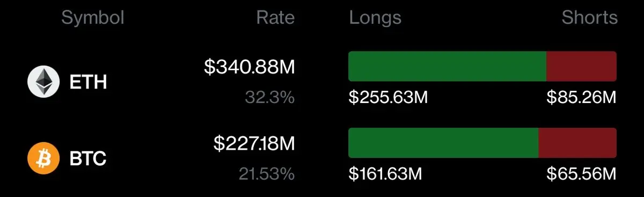The width and height of the screenshot is (644, 197).
Task: Click the Bitcoin orange logo icon
Action: coord(43,158)
